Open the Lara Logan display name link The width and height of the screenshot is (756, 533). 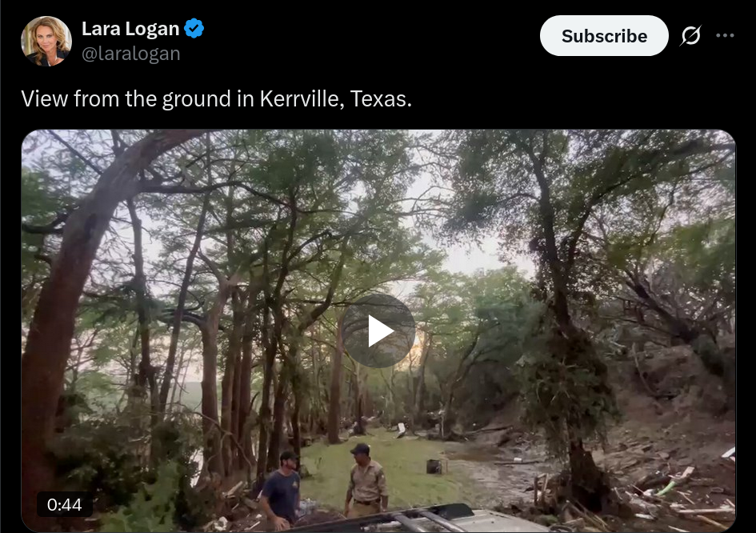pos(130,29)
